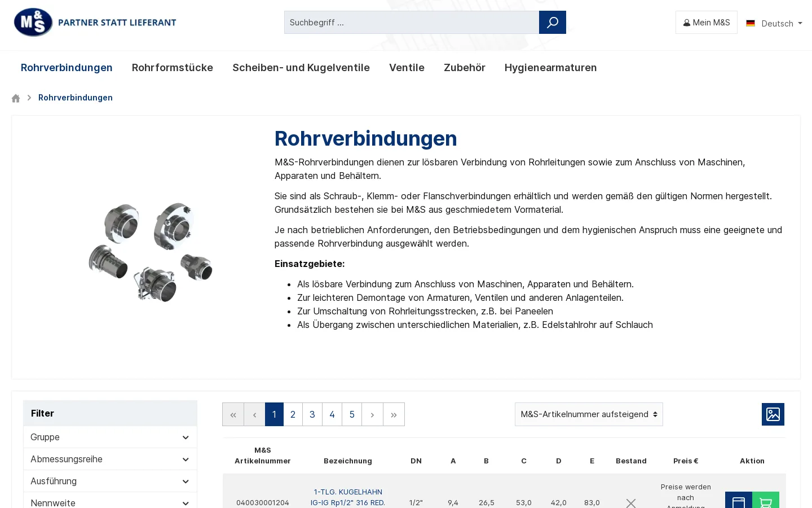Go to previous page arrow
This screenshot has height=508, width=812.
254,414
